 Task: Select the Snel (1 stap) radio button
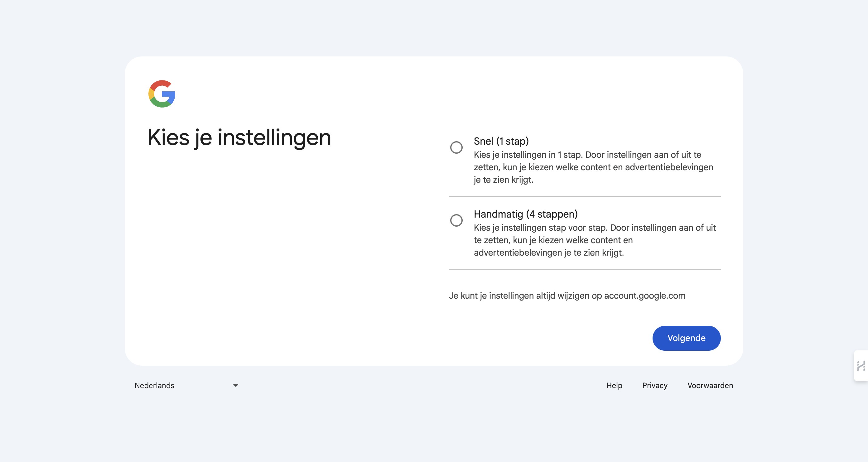click(456, 147)
